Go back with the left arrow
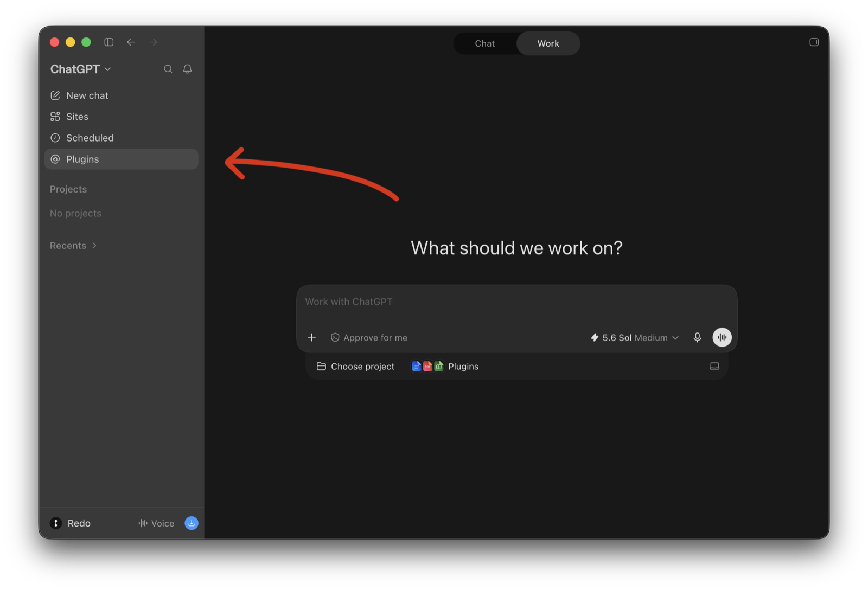This screenshot has width=868, height=590. click(x=131, y=42)
